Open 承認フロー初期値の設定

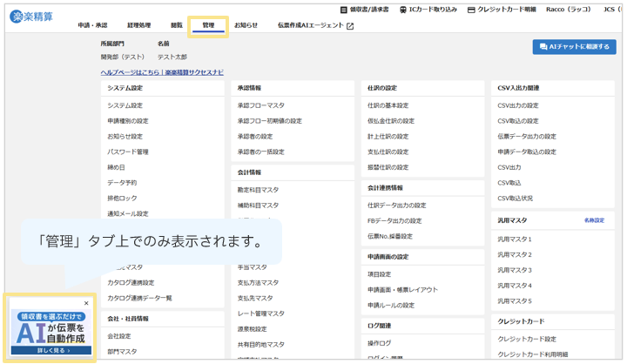(269, 121)
